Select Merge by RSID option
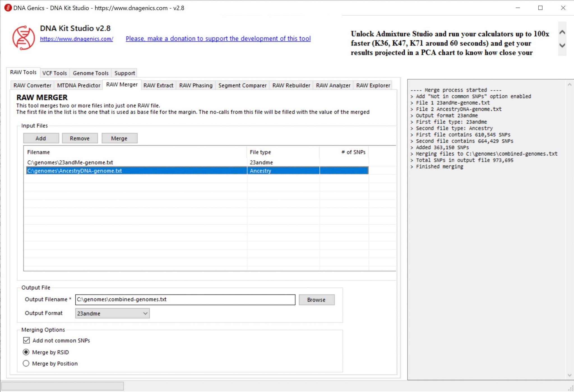The height and width of the screenshot is (392, 574). [x=26, y=352]
